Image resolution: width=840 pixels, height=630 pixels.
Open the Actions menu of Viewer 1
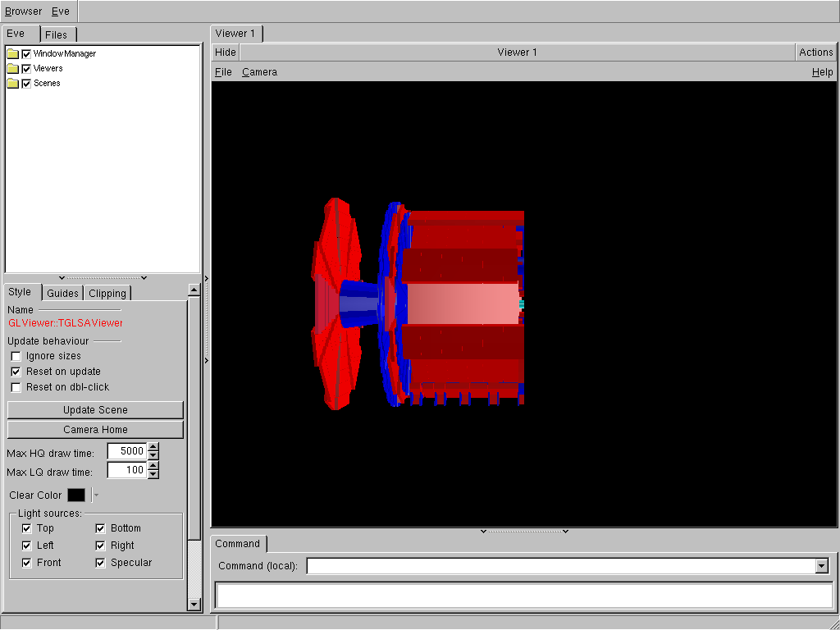815,52
